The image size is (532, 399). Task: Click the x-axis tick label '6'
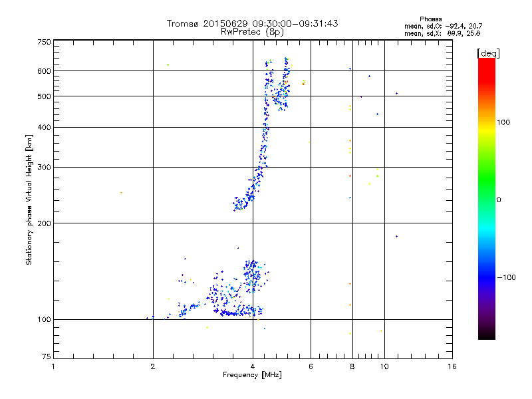point(311,366)
